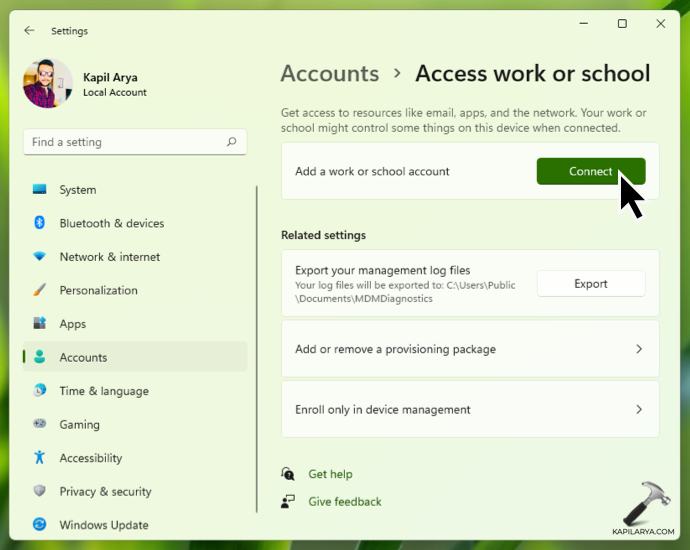The image size is (690, 550).
Task: Click the Apps icon in sidebar
Action: click(x=40, y=323)
